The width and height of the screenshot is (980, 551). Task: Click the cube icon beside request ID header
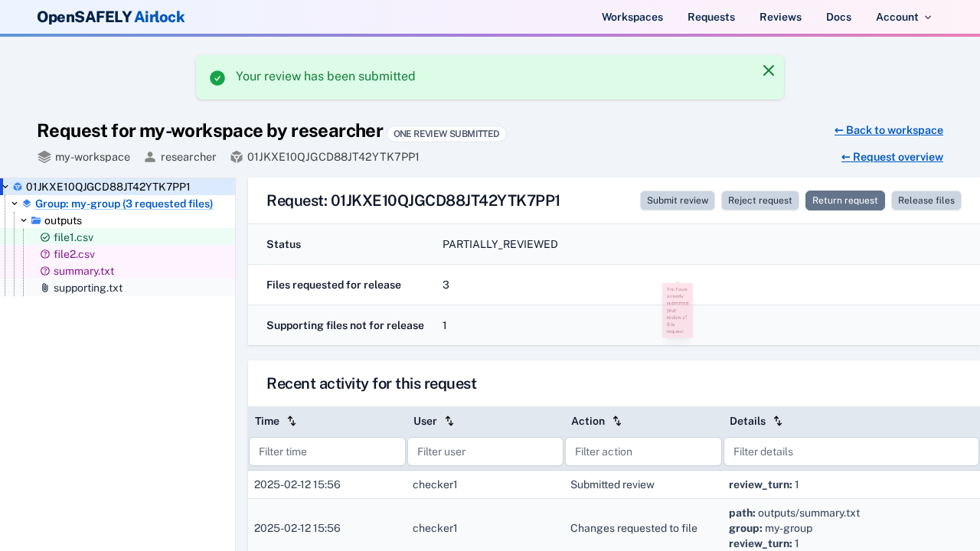pyautogui.click(x=237, y=157)
